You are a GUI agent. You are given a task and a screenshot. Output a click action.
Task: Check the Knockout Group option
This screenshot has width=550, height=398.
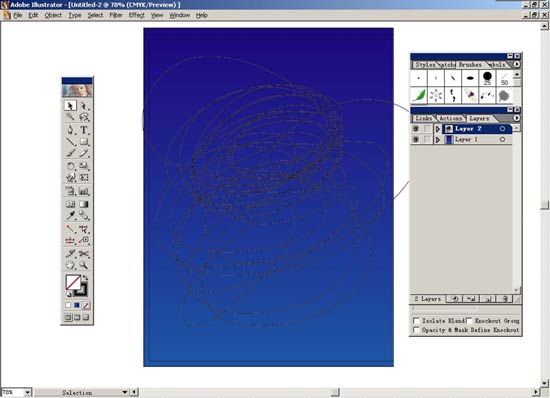pyautogui.click(x=469, y=321)
